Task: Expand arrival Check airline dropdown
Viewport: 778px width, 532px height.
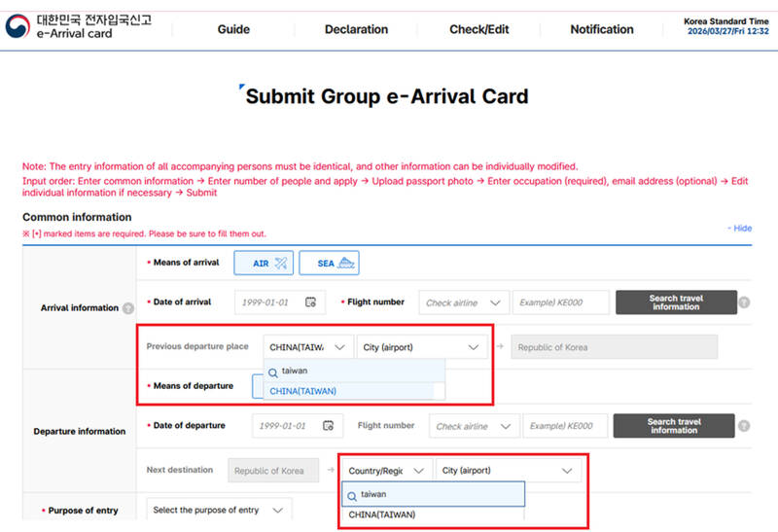Action: tap(464, 302)
